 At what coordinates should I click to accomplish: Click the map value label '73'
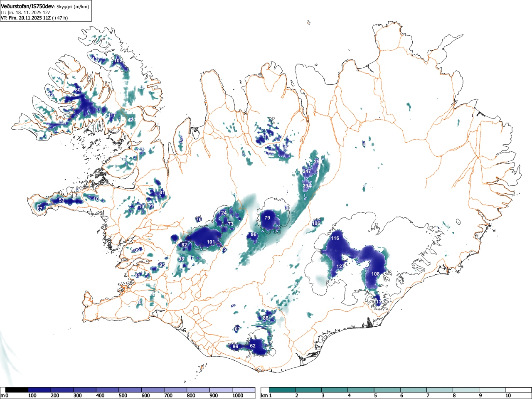point(231,224)
